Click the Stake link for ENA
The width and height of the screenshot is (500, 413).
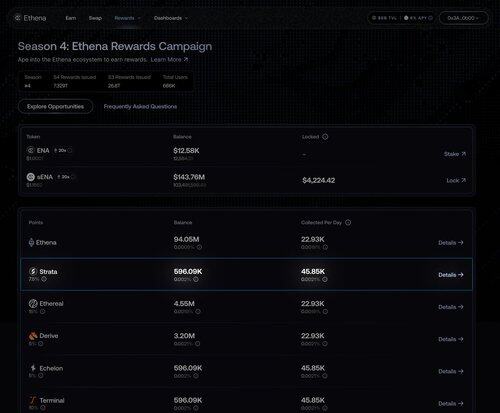pos(455,154)
